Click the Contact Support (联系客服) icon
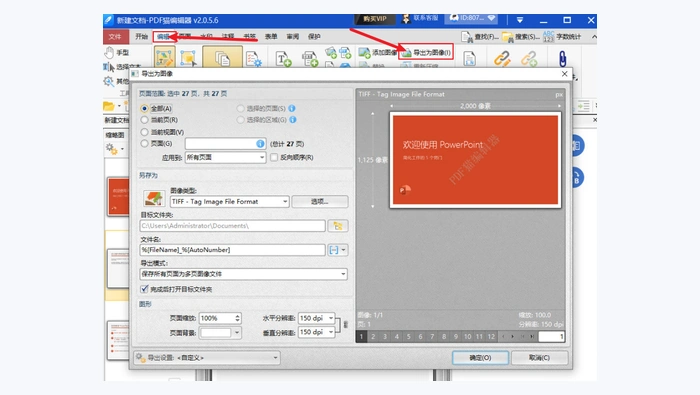Image resolution: width=700 pixels, height=395 pixels. (420, 18)
